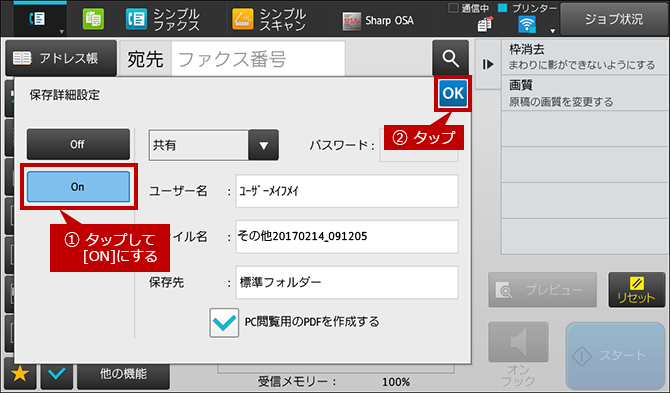Open シンプルファクス mode
The height and width of the screenshot is (393, 670).
pyautogui.click(x=163, y=20)
